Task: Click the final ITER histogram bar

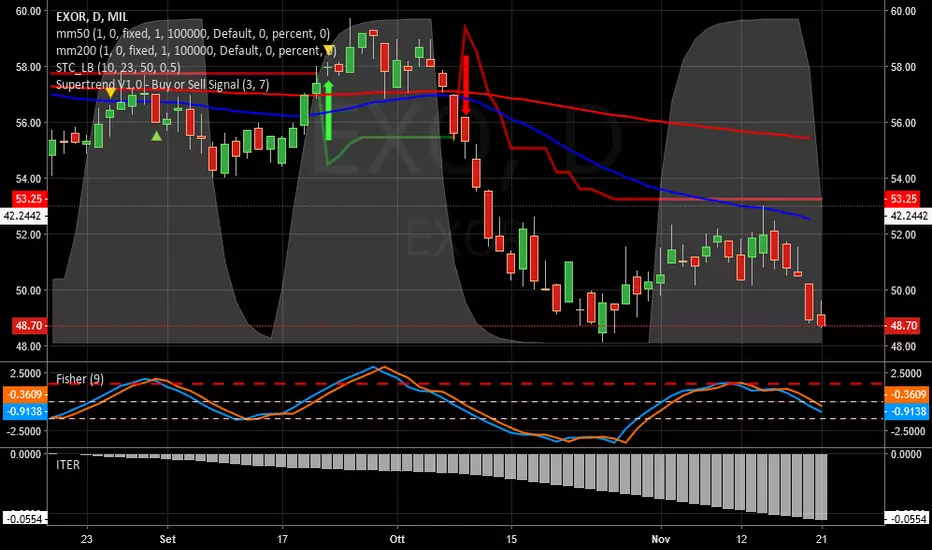Action: coord(821,487)
